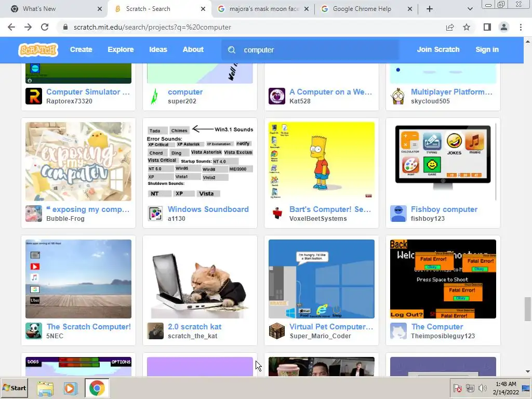Open Computer Simulator project title

coord(88,91)
